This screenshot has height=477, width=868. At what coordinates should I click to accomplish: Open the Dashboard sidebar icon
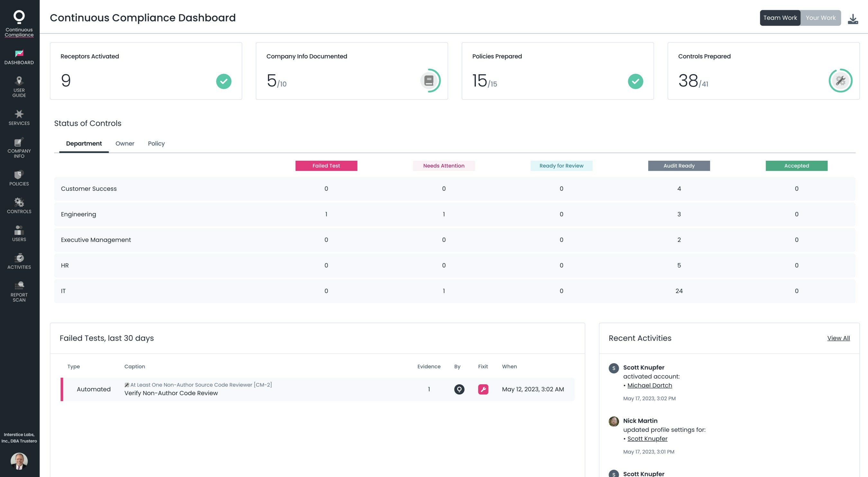tap(19, 53)
